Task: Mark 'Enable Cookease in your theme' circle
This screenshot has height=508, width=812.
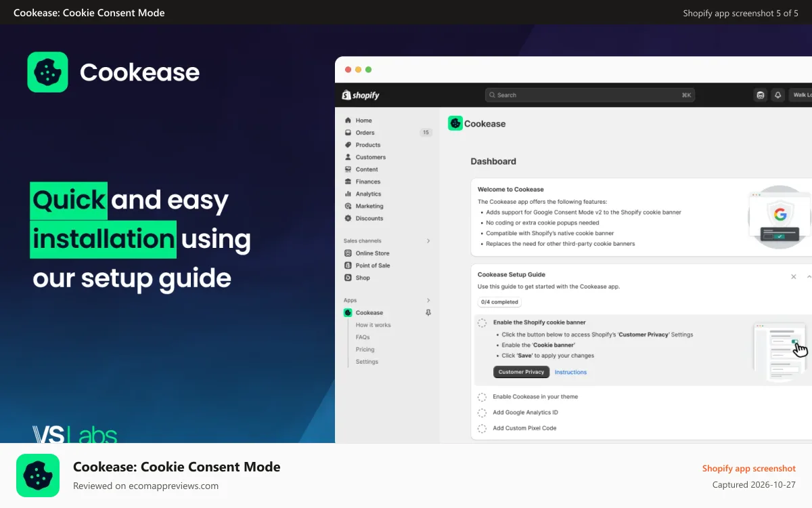Action: click(482, 397)
